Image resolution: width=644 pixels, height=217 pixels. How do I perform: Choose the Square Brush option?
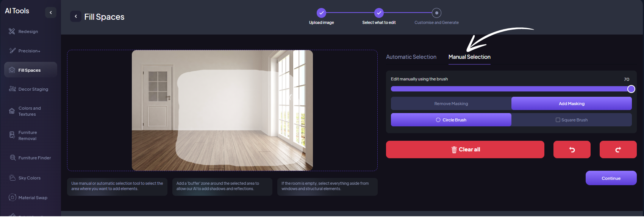coord(571,120)
